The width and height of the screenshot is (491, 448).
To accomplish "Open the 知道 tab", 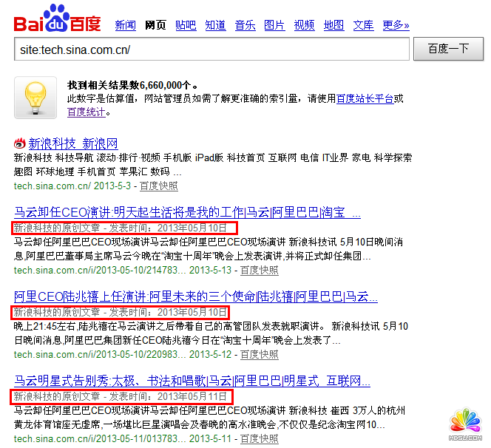I will [215, 25].
